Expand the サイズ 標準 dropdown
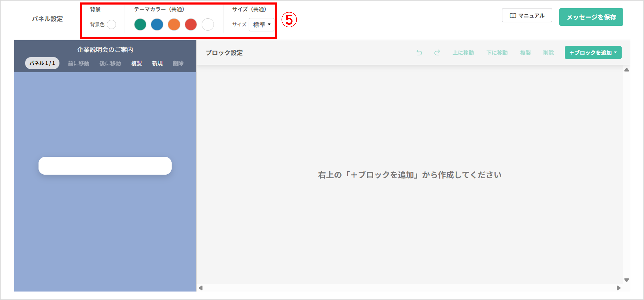The image size is (644, 300). [261, 25]
